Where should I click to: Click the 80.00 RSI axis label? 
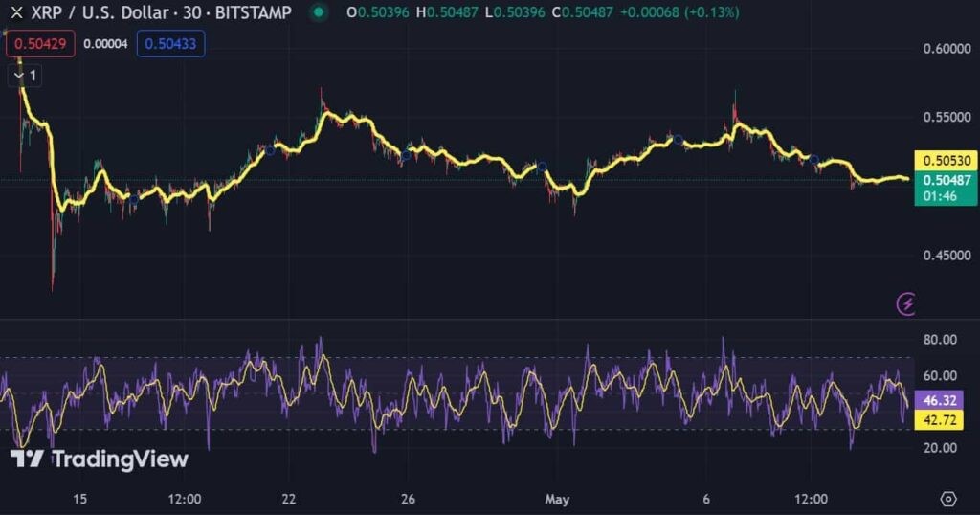[940, 340]
